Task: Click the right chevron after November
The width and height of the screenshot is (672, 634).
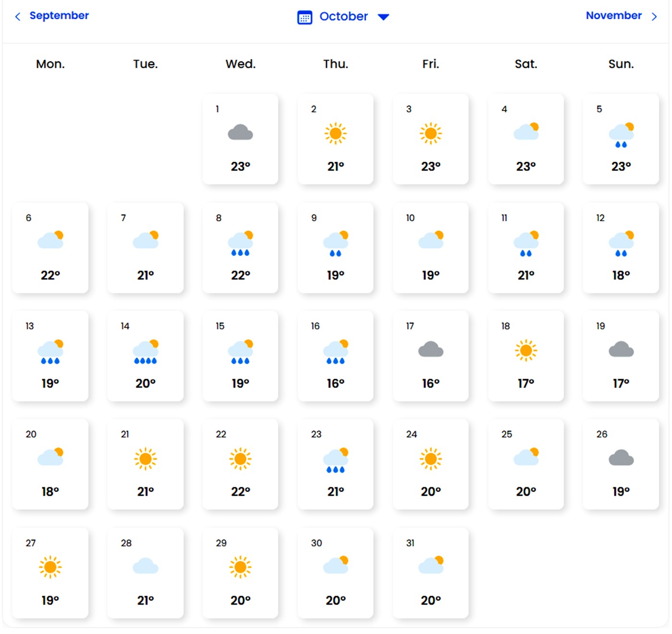Action: coord(654,17)
